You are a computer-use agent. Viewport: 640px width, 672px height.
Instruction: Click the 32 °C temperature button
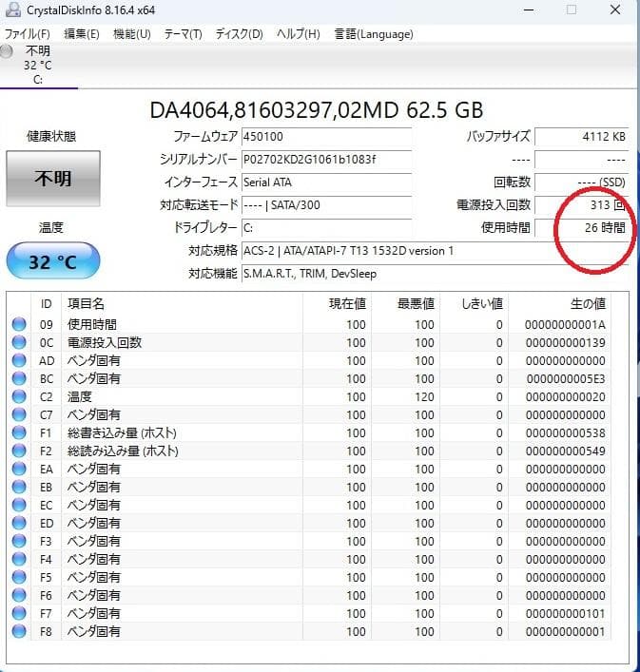pyautogui.click(x=53, y=261)
